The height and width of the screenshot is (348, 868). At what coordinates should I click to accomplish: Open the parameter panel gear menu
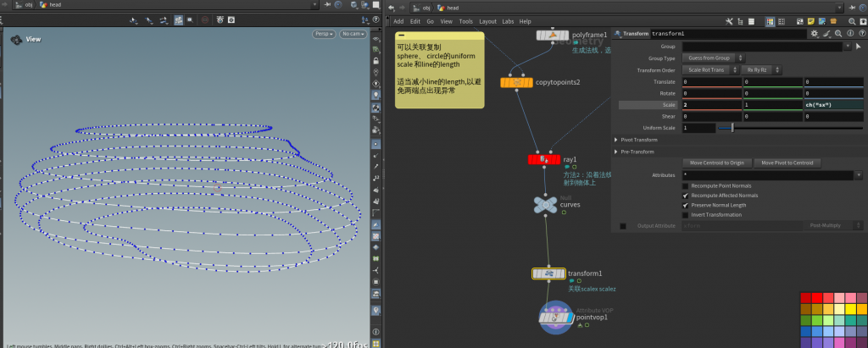[815, 33]
